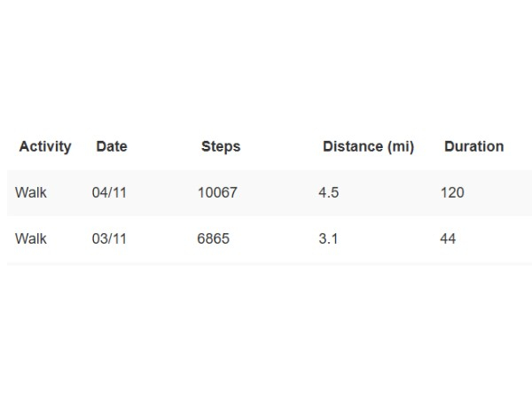Click Walk in the 03/11 row

click(x=31, y=239)
